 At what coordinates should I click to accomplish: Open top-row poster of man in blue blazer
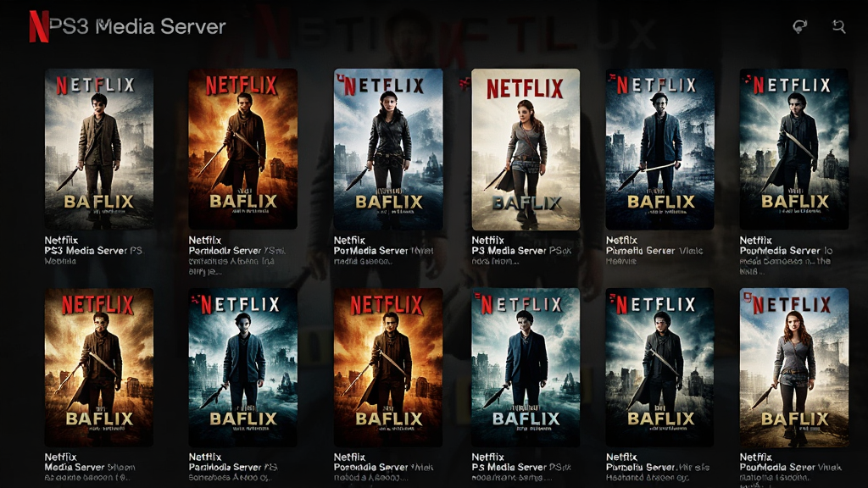tap(659, 149)
